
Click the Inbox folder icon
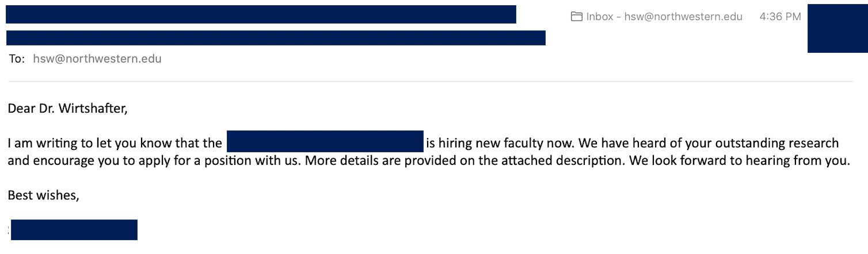coord(576,17)
